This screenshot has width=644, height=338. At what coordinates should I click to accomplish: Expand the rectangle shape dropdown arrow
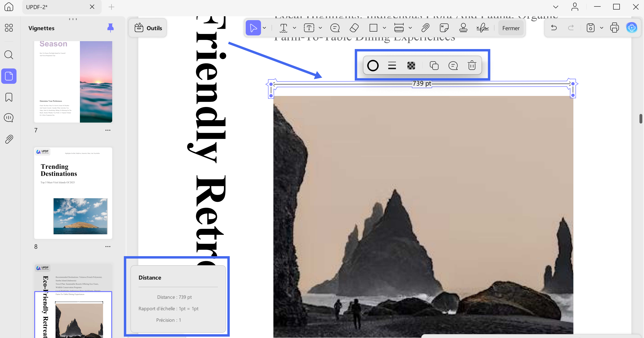coord(384,28)
